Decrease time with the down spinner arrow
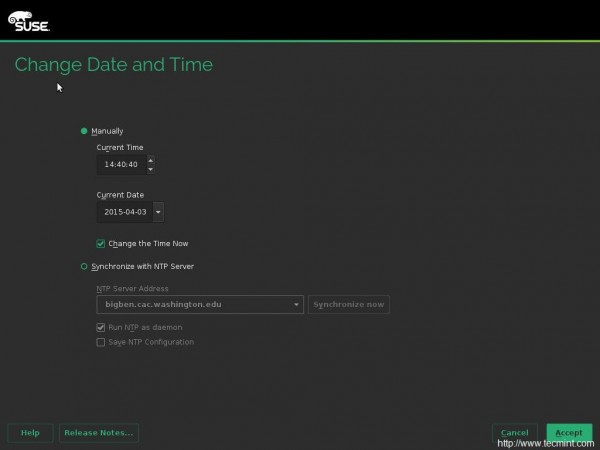Image resolution: width=600 pixels, height=450 pixels. tap(151, 169)
